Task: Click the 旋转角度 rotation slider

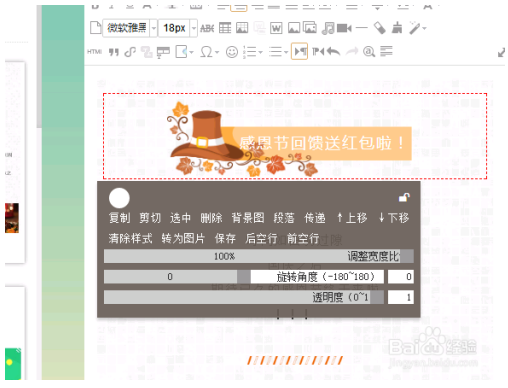Action: tap(244, 277)
